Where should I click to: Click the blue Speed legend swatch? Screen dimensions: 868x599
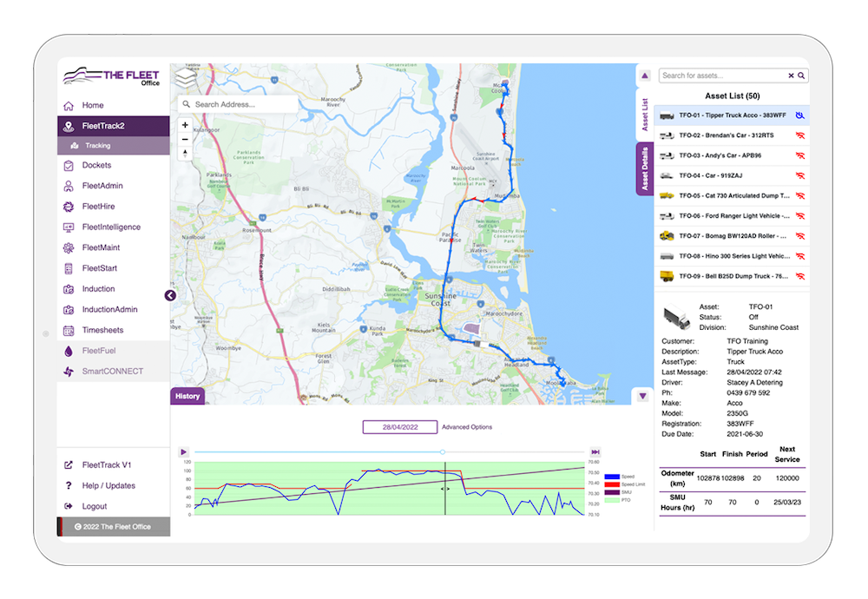612,477
